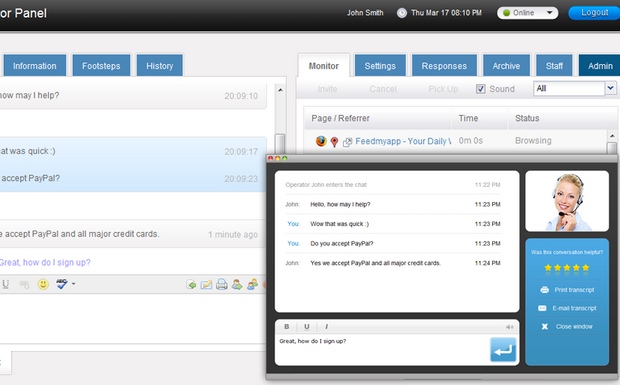Switch to the Footsteps tab
The width and height of the screenshot is (620, 385).
click(101, 66)
